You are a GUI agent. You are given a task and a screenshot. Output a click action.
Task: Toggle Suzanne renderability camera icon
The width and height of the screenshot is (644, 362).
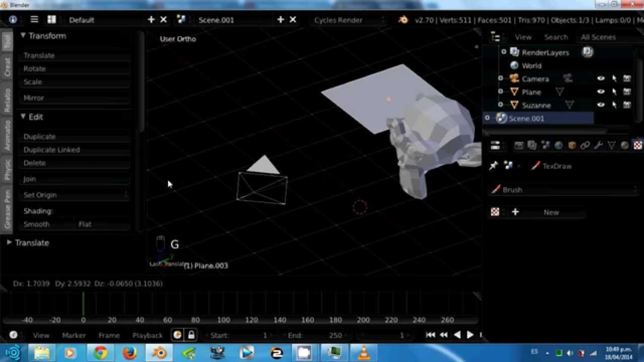point(627,105)
